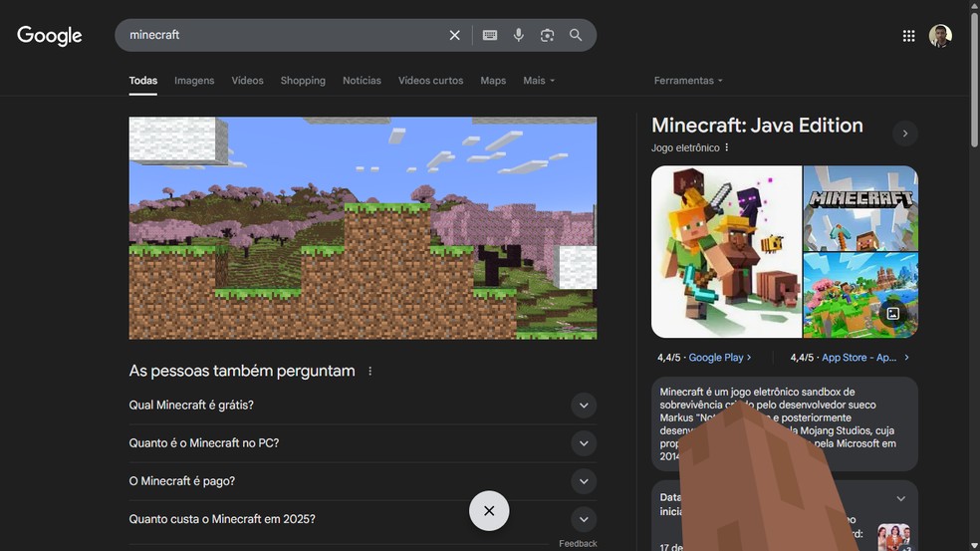Select the Todas results tab
Screen dimensions: 980x551
[x=143, y=81]
